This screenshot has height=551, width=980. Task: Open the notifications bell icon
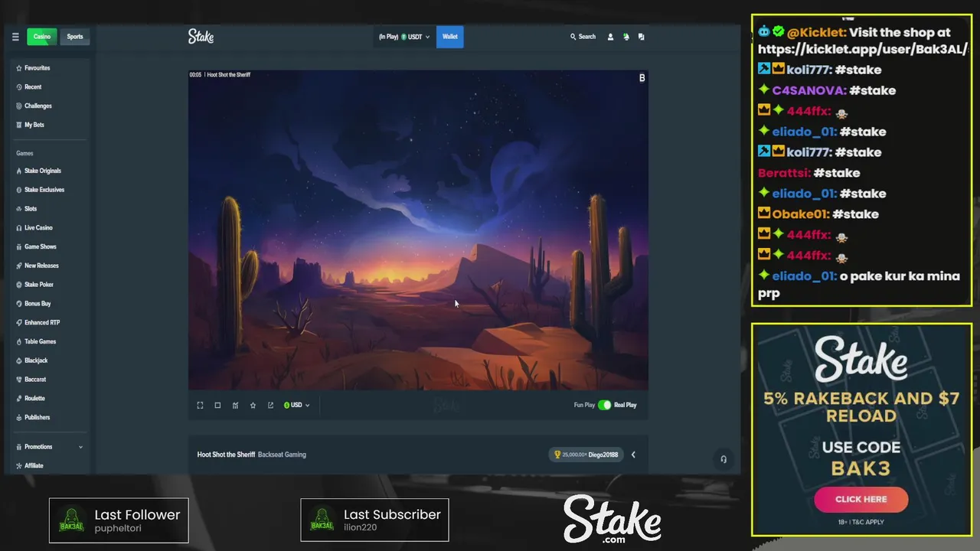(x=626, y=37)
